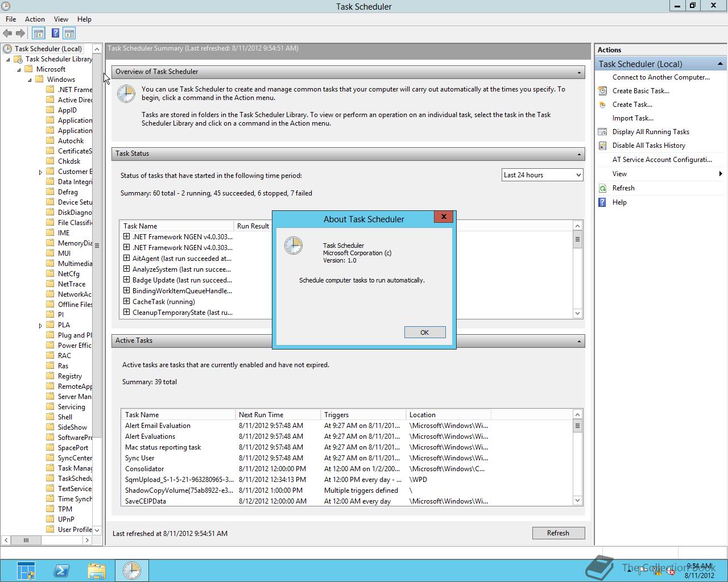Click the NetTrace folder icon in tree
The image size is (728, 582).
coord(51,284)
